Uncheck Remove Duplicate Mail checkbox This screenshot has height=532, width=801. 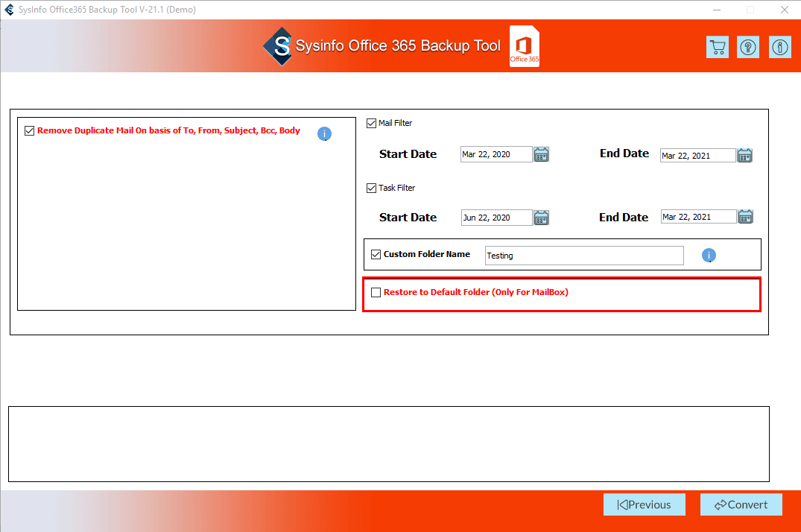point(30,130)
